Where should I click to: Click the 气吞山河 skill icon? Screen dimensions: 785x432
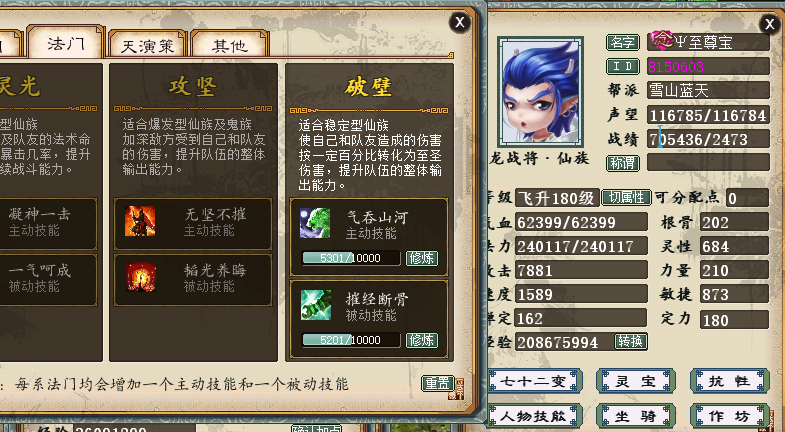coord(315,223)
